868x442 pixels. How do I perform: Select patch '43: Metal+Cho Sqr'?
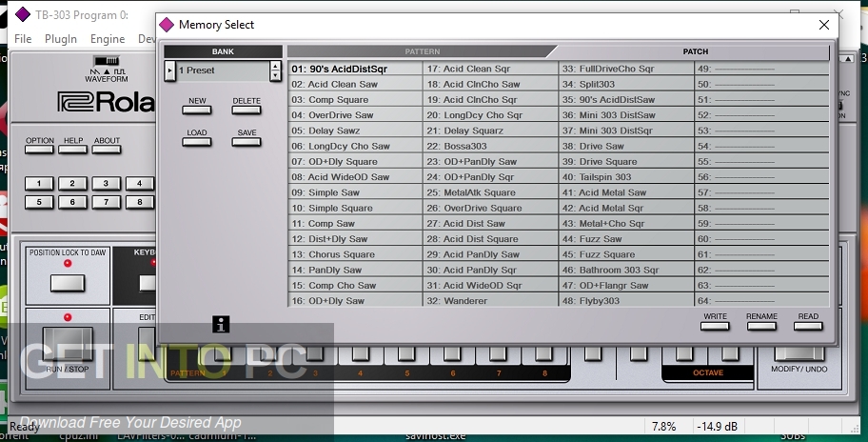click(x=626, y=224)
